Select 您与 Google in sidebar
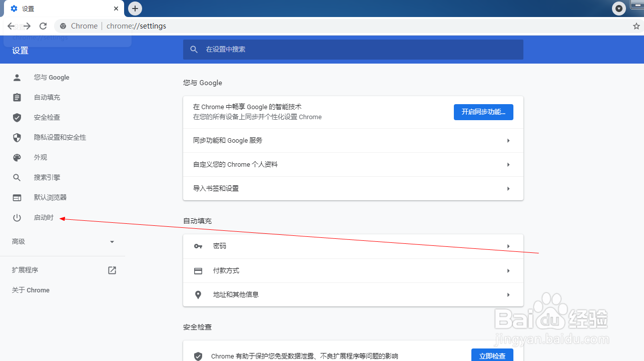644x361 pixels. tap(52, 78)
